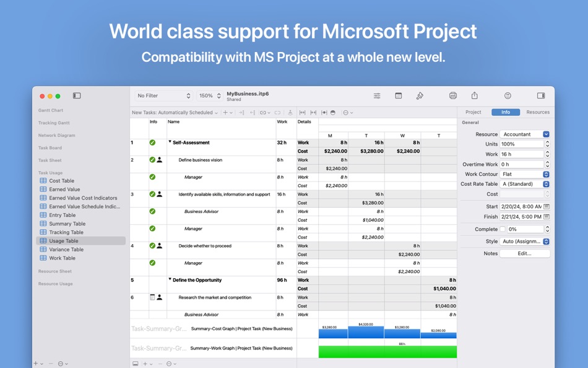Click the Overtime Work stepper

548,164
